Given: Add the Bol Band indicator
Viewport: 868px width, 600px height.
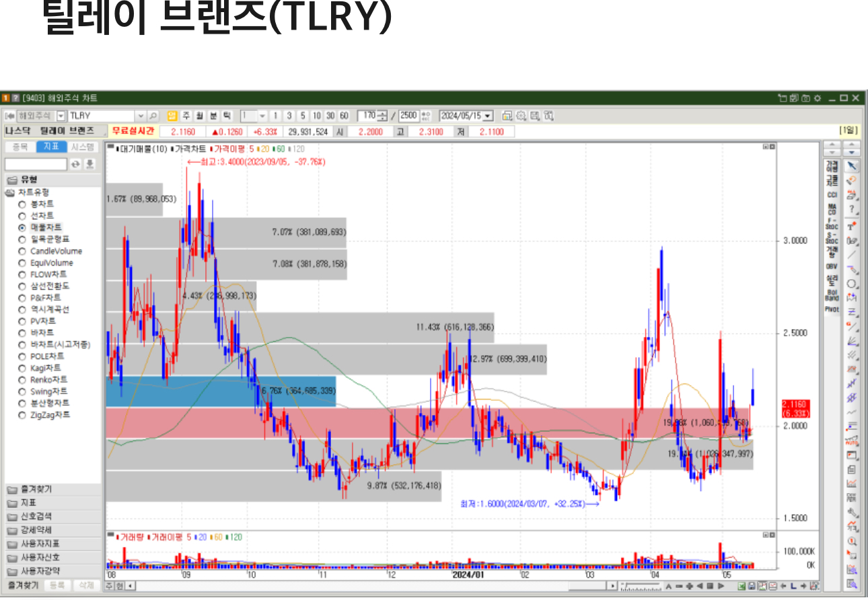Looking at the screenshot, I should click(x=832, y=294).
